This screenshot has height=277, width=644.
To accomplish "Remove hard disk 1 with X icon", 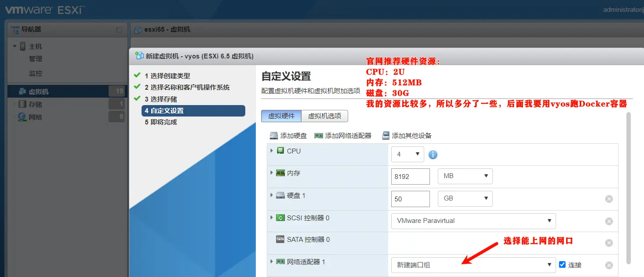I will (609, 199).
